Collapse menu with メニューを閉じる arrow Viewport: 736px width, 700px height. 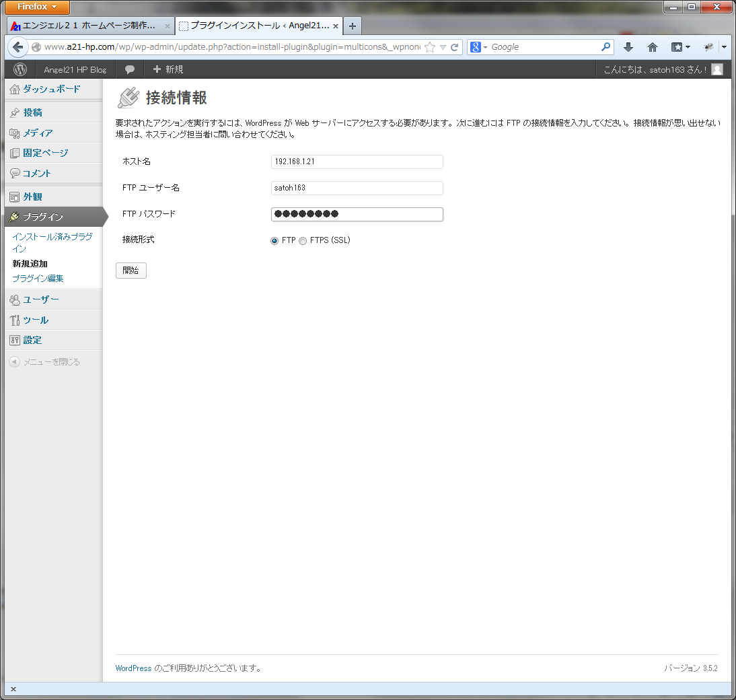(x=15, y=362)
